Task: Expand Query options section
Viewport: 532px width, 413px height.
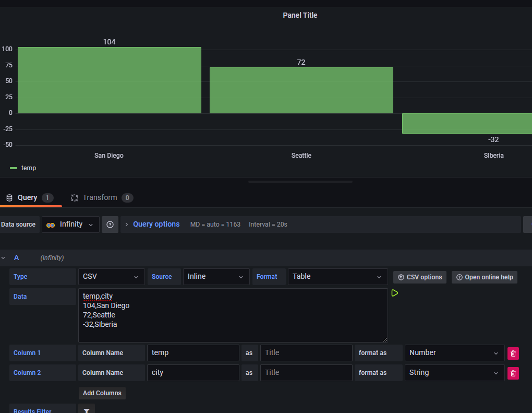Action: (x=127, y=225)
